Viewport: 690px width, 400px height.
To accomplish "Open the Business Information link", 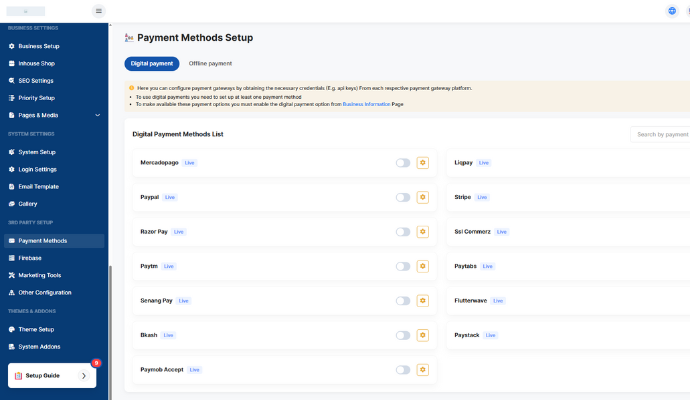I will click(x=367, y=104).
